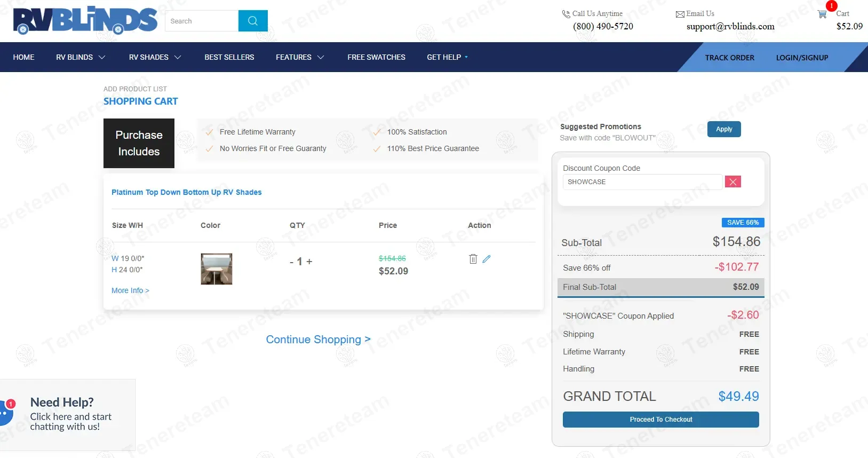868x458 pixels.
Task: Click the SAVE 66% badge
Action: pos(743,223)
